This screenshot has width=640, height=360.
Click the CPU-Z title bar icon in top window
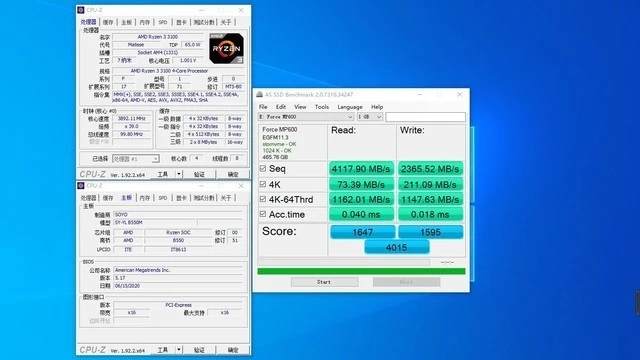(81, 10)
